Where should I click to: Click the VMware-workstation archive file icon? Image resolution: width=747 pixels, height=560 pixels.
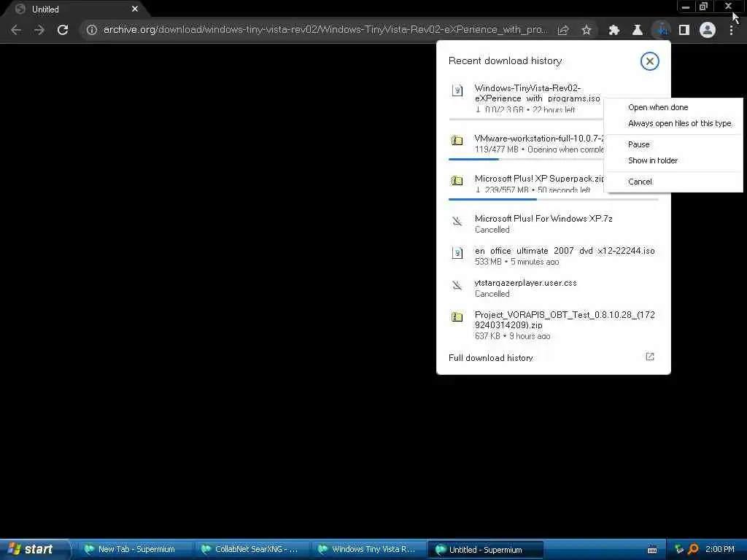(457, 141)
